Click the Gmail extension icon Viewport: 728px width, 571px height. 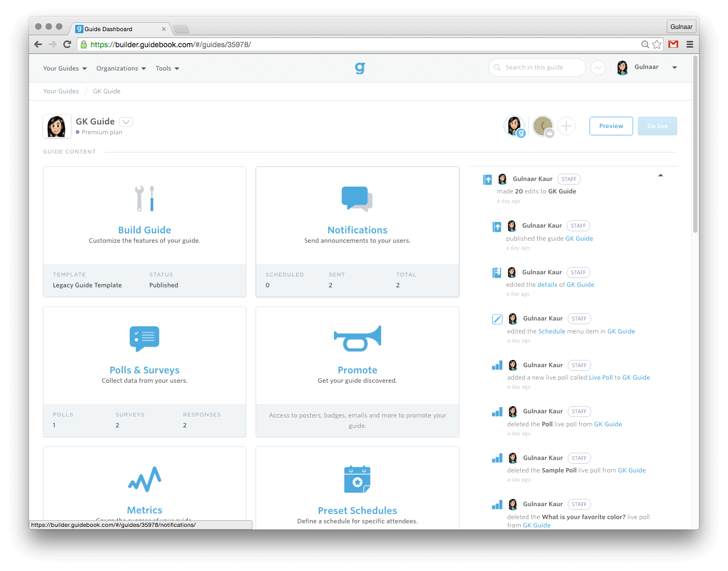(x=674, y=44)
